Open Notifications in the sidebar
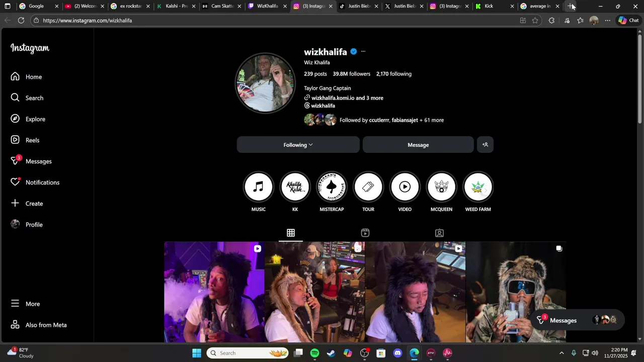The height and width of the screenshot is (362, 644). 35,183
